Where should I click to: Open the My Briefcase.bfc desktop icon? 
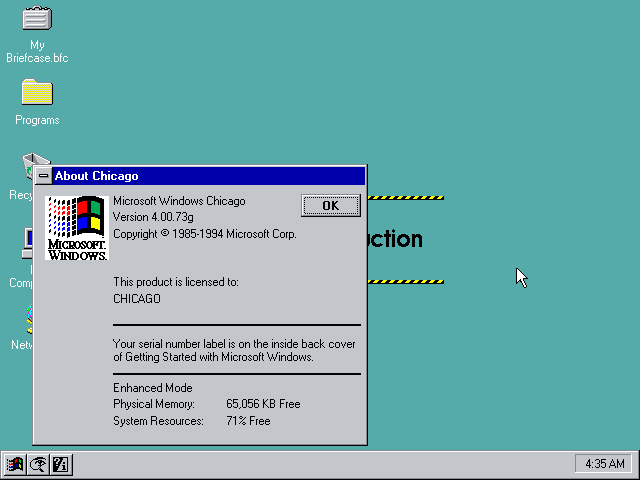click(x=37, y=20)
